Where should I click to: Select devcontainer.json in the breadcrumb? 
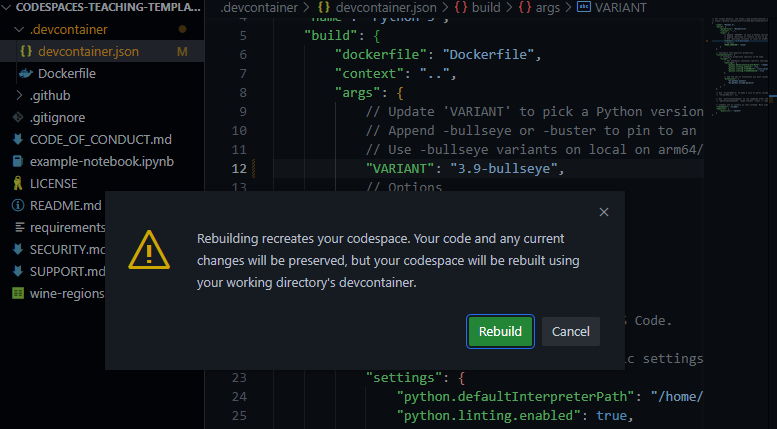(x=386, y=8)
